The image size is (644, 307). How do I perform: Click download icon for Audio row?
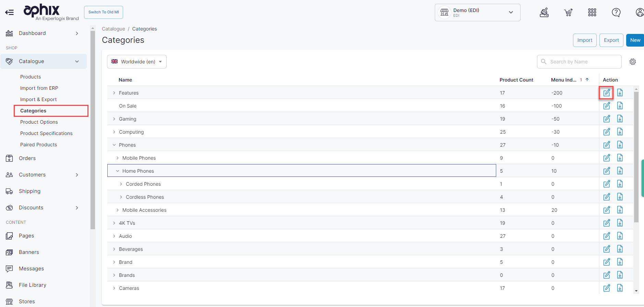(x=620, y=236)
